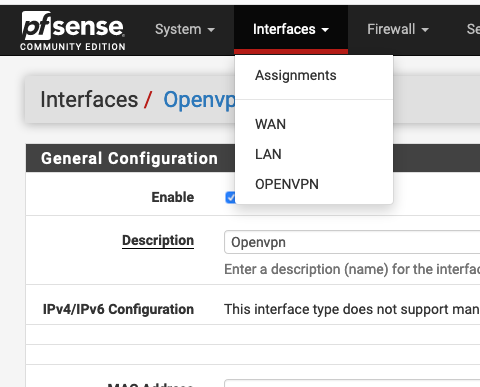Screen dimensions: 480x387
Task: Click the Description input field
Action: pyautogui.click(x=352, y=242)
